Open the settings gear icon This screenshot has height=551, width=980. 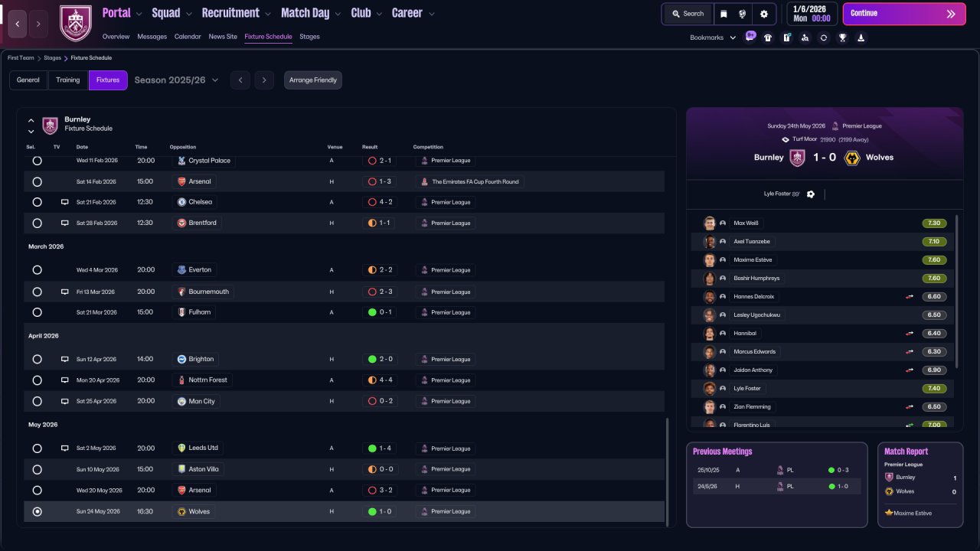tap(764, 14)
